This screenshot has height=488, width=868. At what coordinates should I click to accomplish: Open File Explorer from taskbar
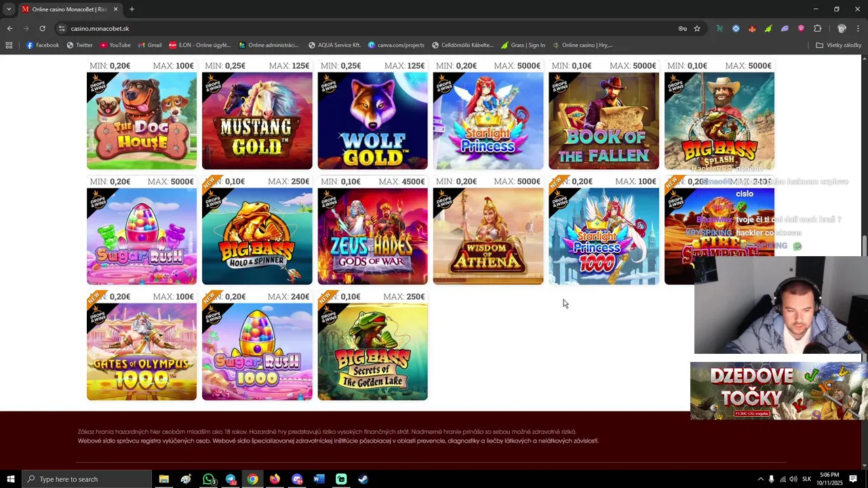163,479
